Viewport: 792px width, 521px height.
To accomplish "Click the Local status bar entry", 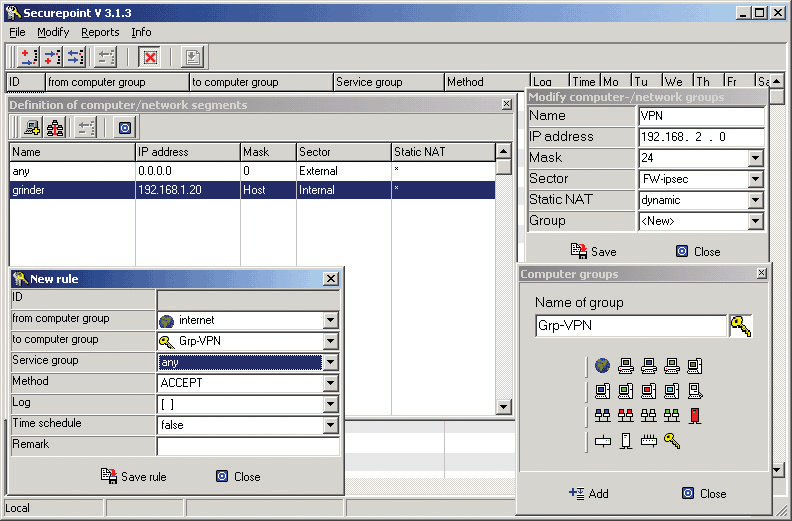I will [54, 508].
